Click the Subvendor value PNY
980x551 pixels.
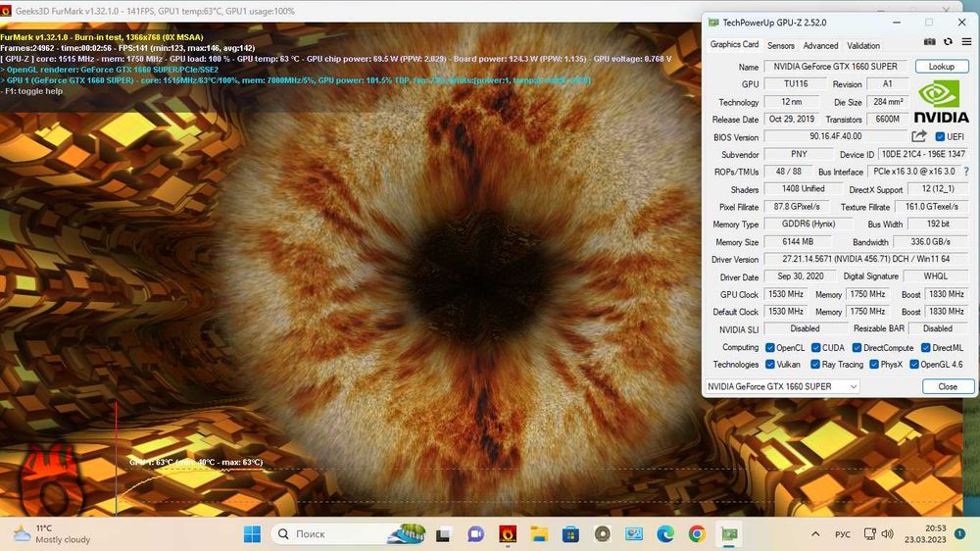(799, 154)
